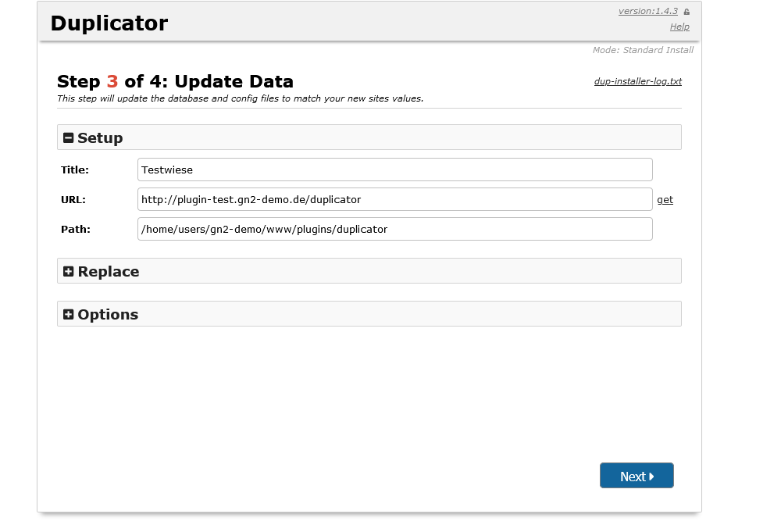The width and height of the screenshot is (781, 532).
Task: Open the version:1.4.3 link
Action: pos(648,11)
